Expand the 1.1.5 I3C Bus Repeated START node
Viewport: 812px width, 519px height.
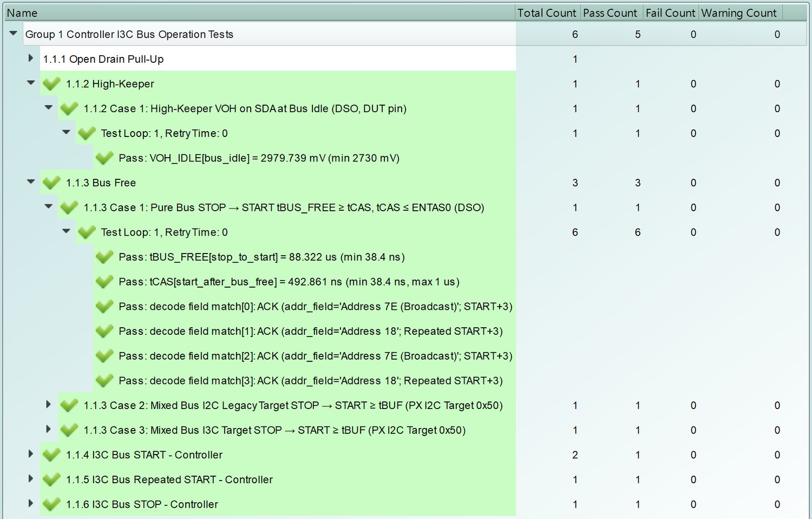[x=31, y=478]
